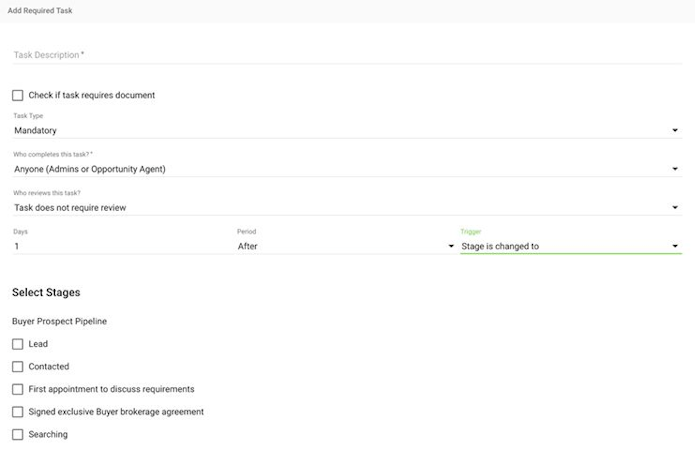Mark the Searching stage checkbox

click(x=18, y=435)
